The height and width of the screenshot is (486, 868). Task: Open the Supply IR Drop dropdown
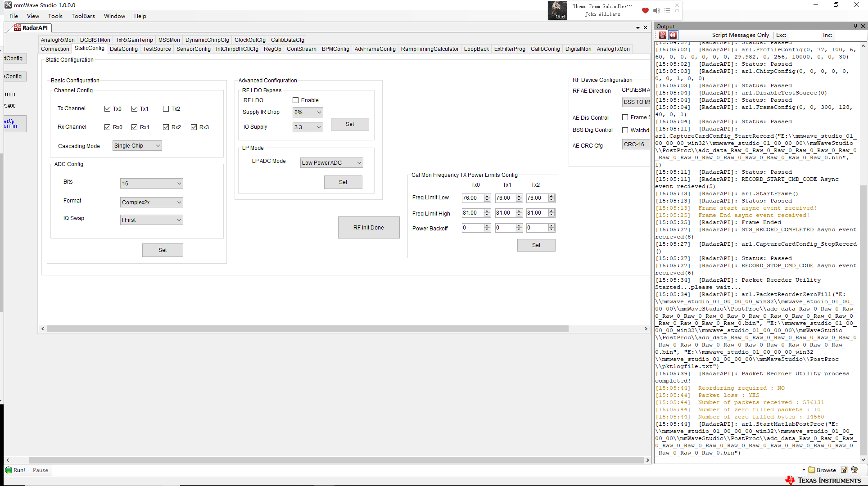tap(307, 112)
